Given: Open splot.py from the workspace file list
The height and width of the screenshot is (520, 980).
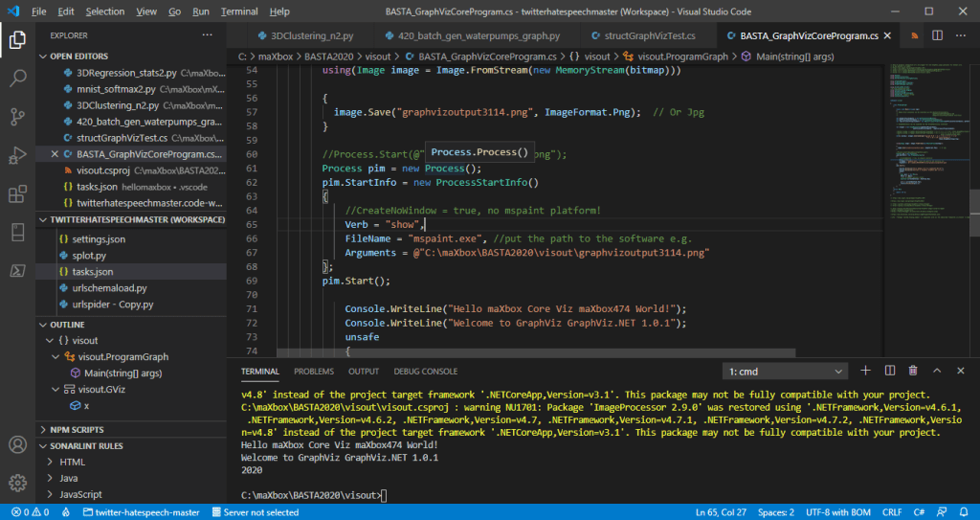Looking at the screenshot, I should [x=89, y=256].
